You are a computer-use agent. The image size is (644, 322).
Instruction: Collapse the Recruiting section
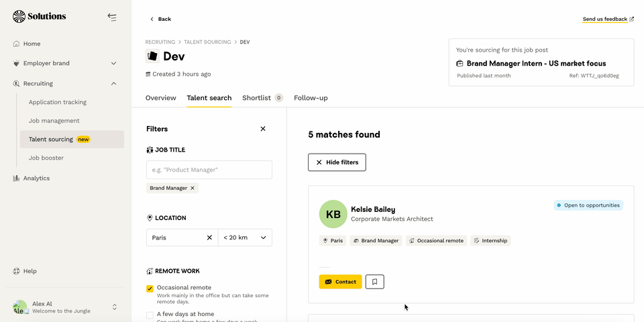113,84
